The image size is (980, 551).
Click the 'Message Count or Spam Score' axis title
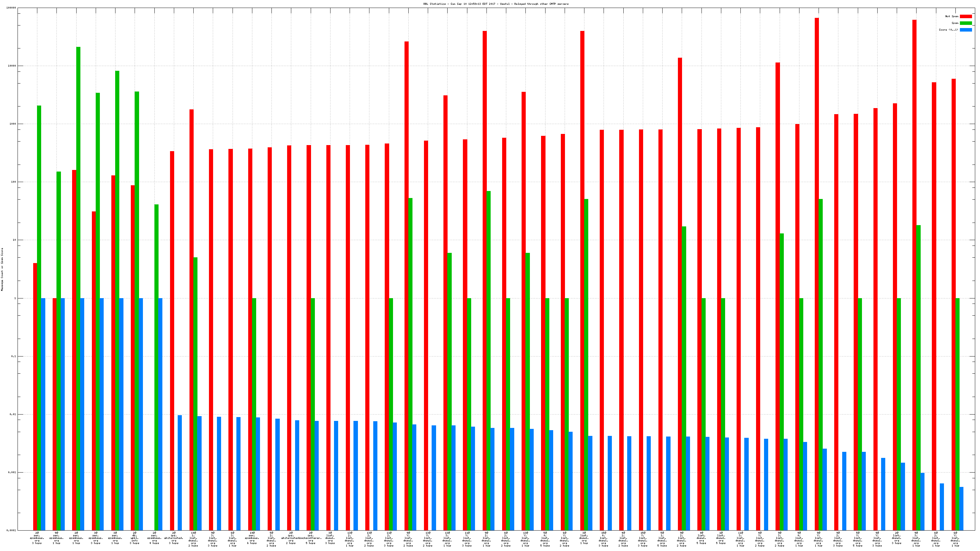tap(2, 269)
